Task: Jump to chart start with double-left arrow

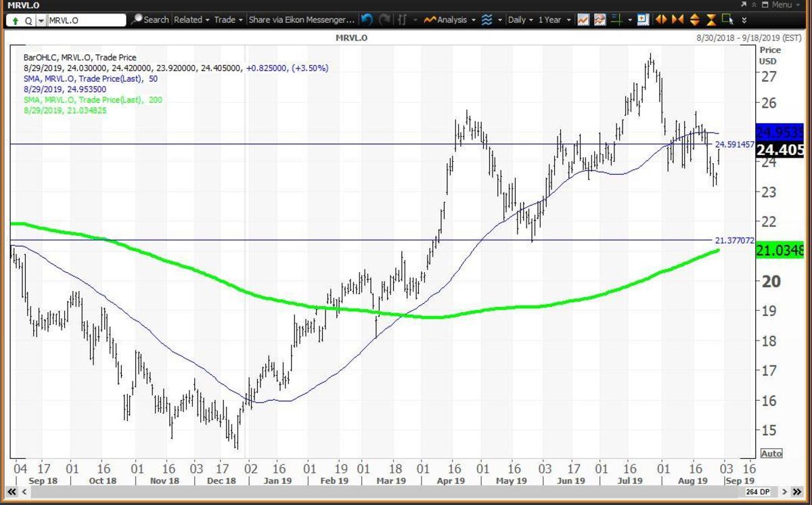Action: [11, 491]
